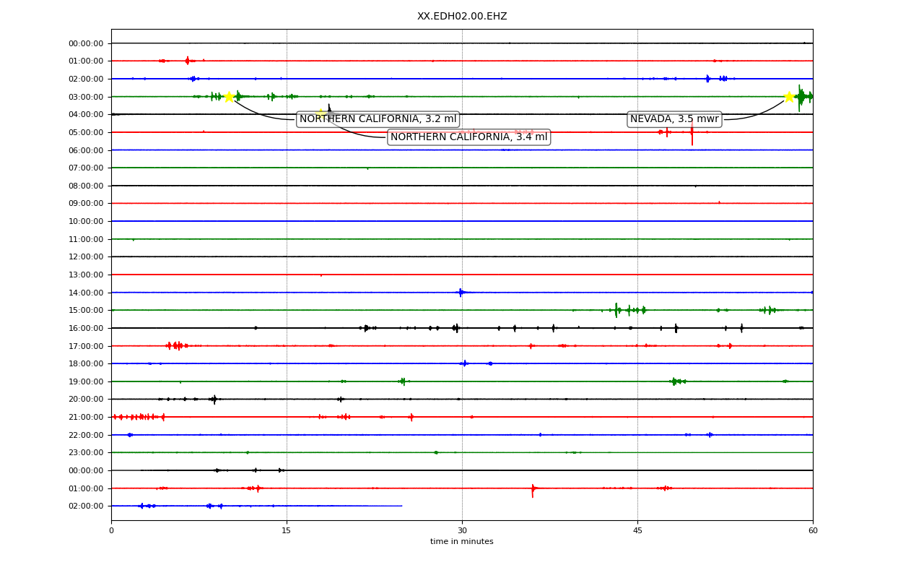
Task: Click the XX.EDH02.00.EHZ plot title
Action: (x=462, y=16)
